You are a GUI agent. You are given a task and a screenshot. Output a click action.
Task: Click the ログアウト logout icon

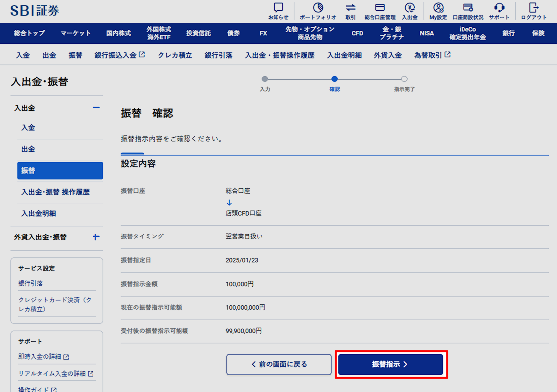coord(534,8)
